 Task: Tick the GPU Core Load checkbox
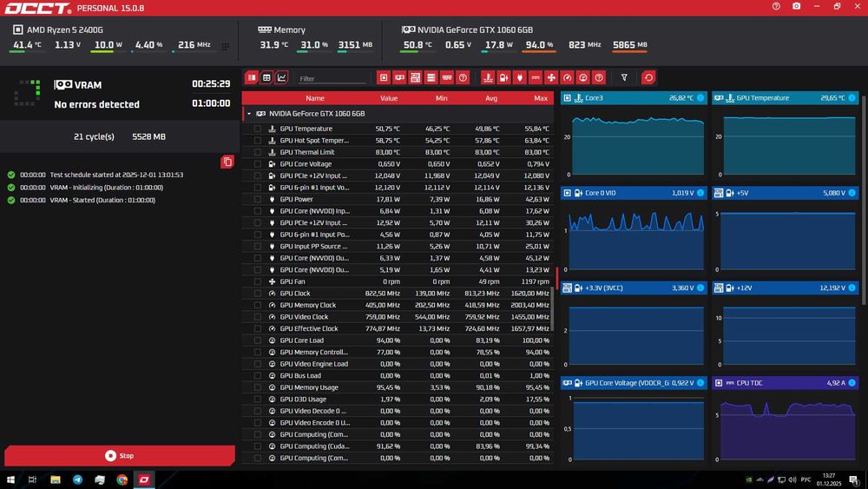[x=258, y=340]
